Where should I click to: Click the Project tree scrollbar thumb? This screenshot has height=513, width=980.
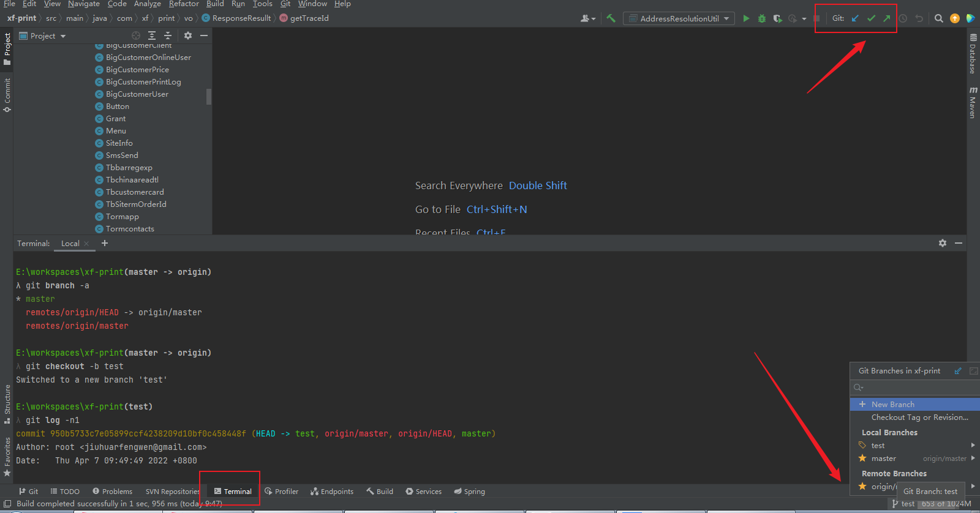click(x=209, y=97)
